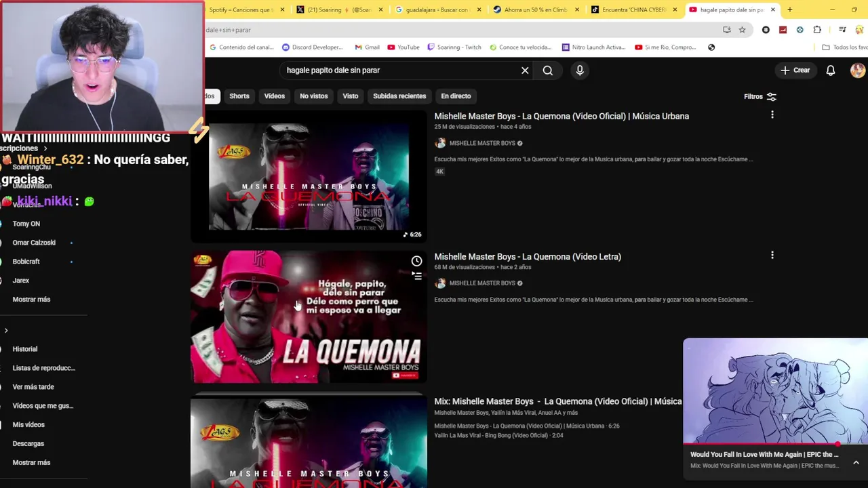Show more subscriptions with Mostrar más under Jarex

(31, 300)
